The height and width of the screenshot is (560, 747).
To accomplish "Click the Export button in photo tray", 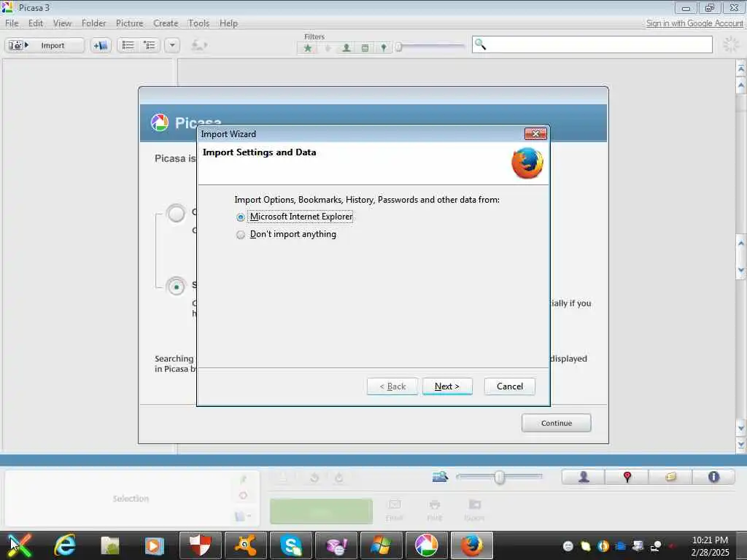I will click(x=474, y=510).
